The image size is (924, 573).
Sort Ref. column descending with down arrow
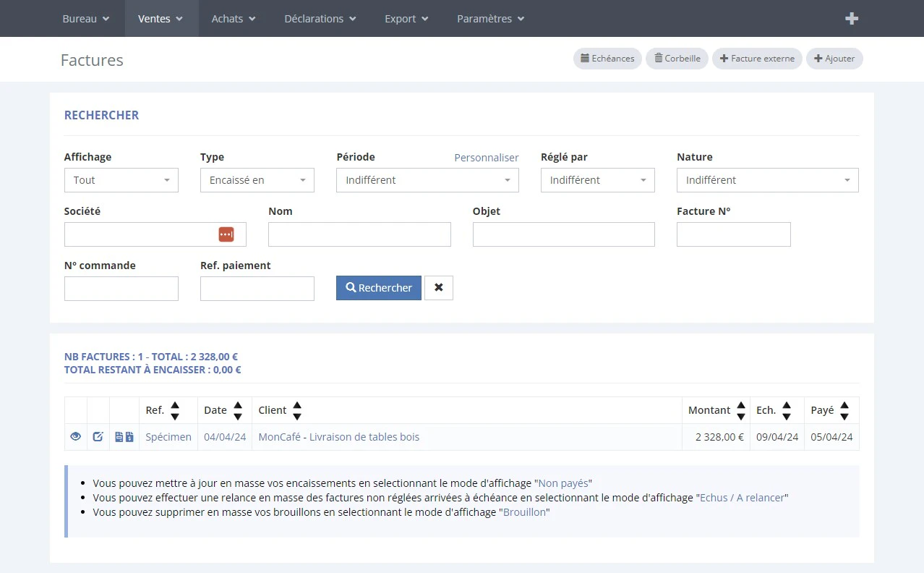[x=175, y=416]
